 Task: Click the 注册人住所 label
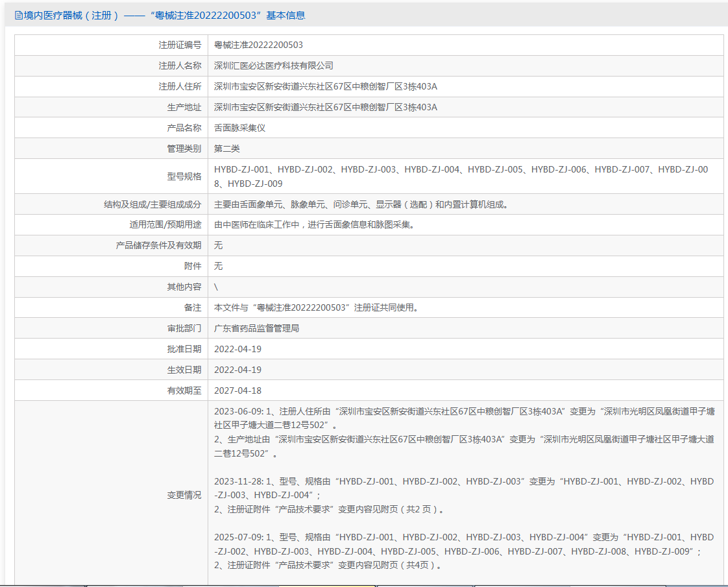[180, 87]
